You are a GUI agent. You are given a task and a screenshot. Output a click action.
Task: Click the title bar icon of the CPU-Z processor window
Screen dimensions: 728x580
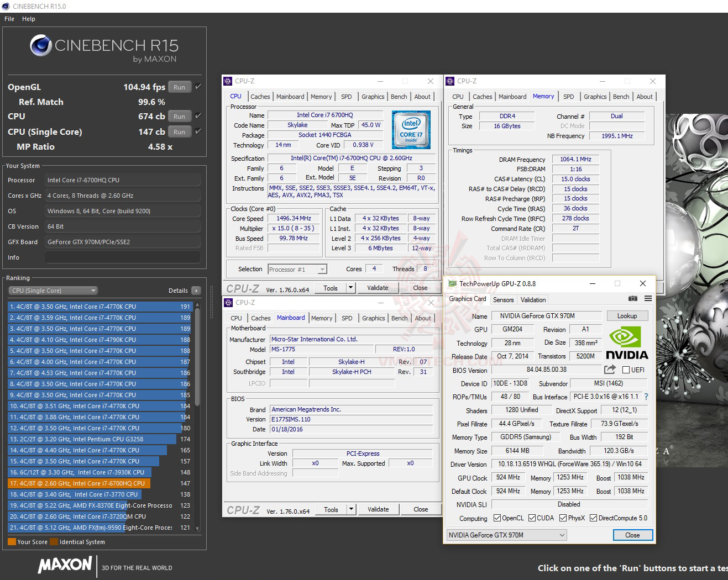pos(228,81)
